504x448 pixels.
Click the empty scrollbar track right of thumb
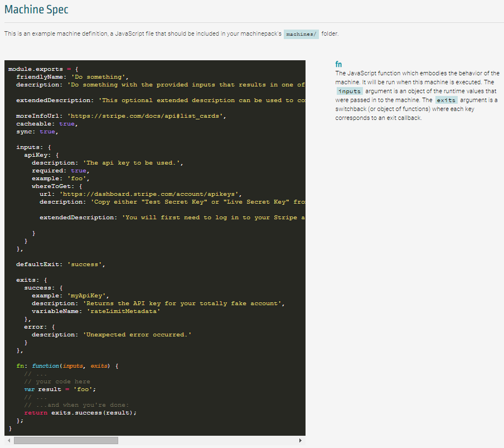coord(207,440)
